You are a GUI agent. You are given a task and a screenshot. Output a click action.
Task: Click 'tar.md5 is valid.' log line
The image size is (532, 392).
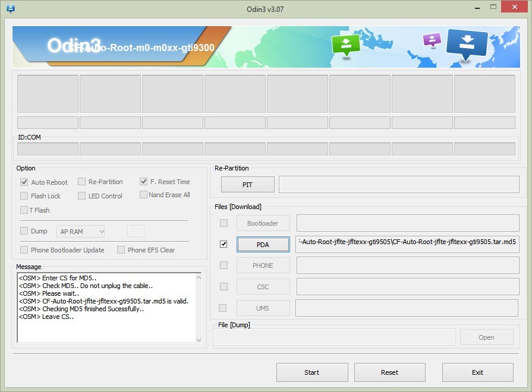click(x=103, y=301)
